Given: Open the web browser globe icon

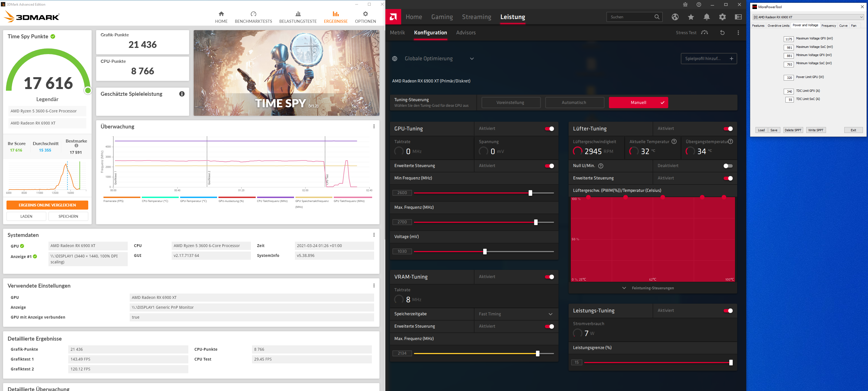Looking at the screenshot, I should pyautogui.click(x=675, y=17).
